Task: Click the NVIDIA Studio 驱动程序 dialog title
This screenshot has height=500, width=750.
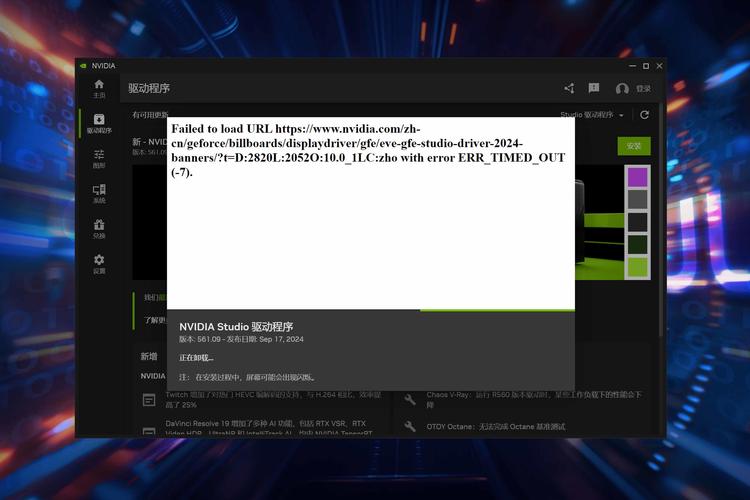Action: (x=236, y=327)
